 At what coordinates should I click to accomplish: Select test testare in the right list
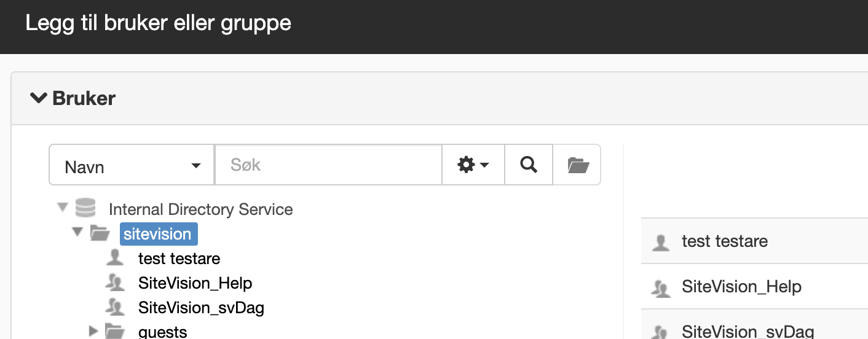pyautogui.click(x=754, y=241)
